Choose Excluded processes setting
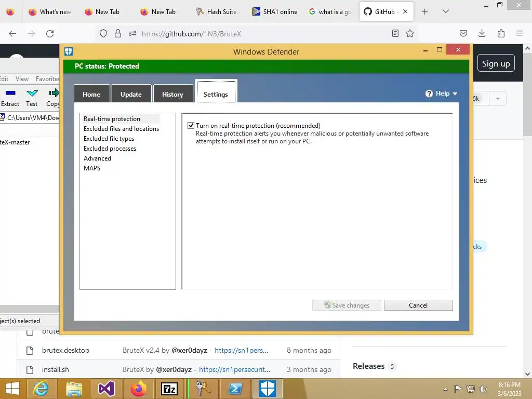The height and width of the screenshot is (399, 532). (110, 148)
